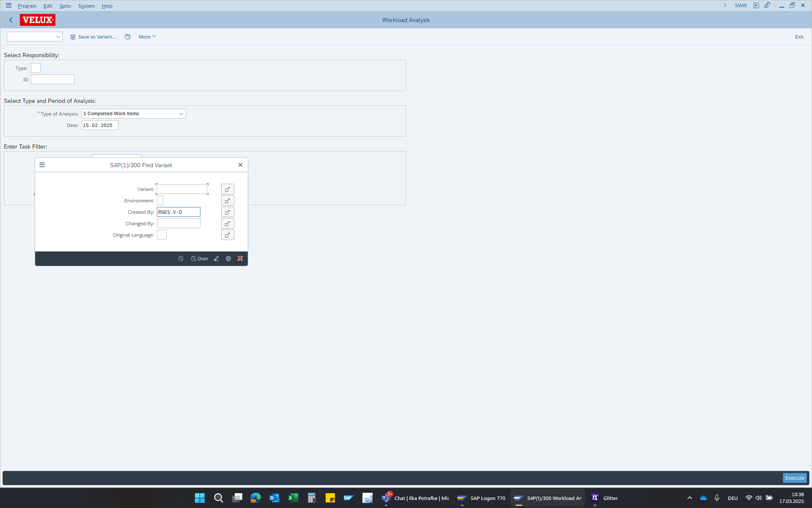Open multiple selection for the Created By field
The width and height of the screenshot is (812, 508).
(228, 212)
